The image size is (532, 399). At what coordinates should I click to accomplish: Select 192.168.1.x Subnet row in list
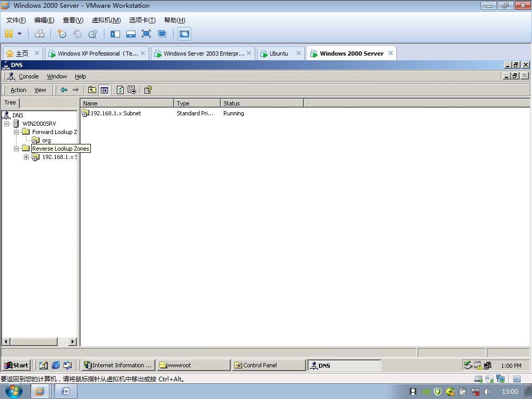tap(115, 113)
